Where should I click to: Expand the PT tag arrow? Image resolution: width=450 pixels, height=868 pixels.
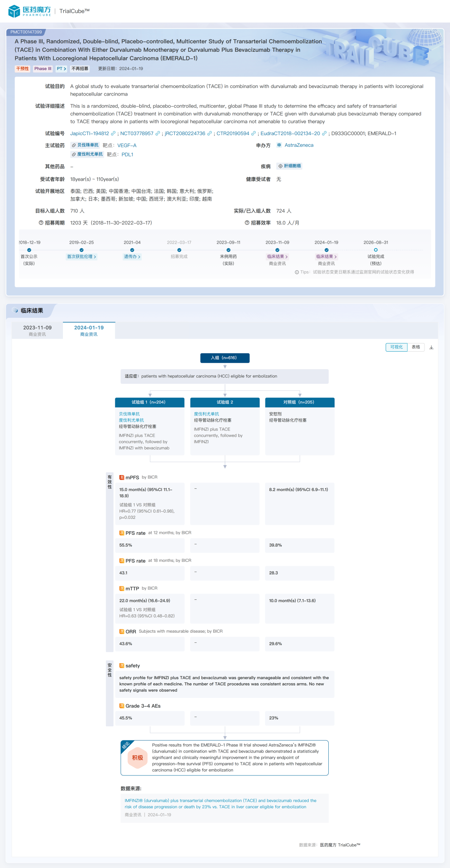click(62, 69)
